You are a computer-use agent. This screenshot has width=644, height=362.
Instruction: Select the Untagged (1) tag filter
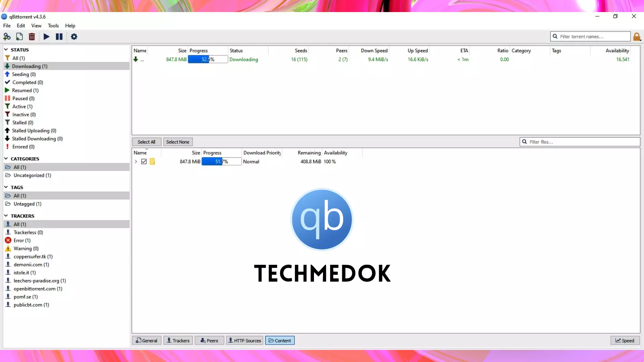tap(66, 204)
